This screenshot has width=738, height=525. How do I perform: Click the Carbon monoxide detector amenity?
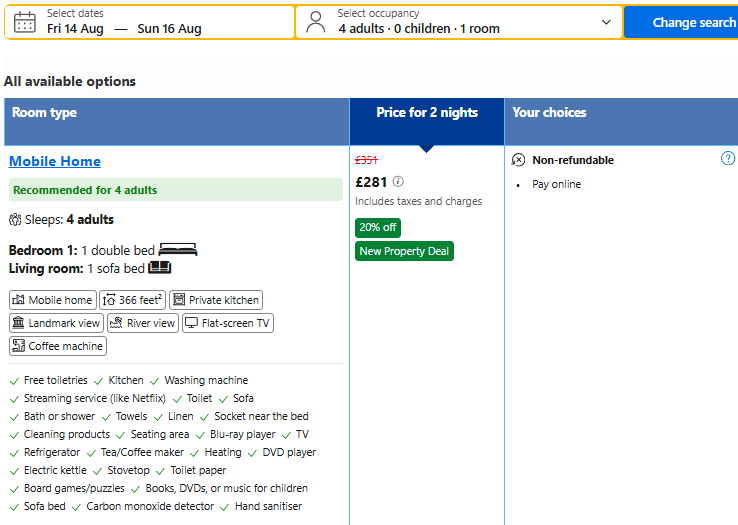coord(150,506)
